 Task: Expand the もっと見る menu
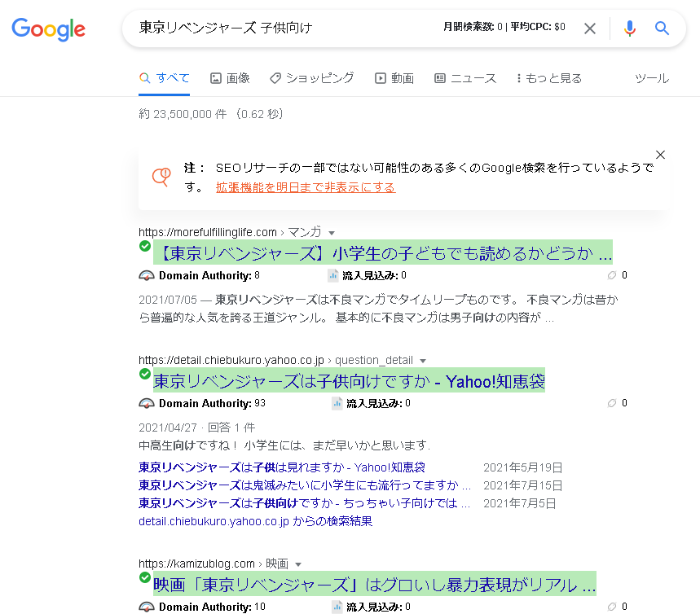[548, 78]
